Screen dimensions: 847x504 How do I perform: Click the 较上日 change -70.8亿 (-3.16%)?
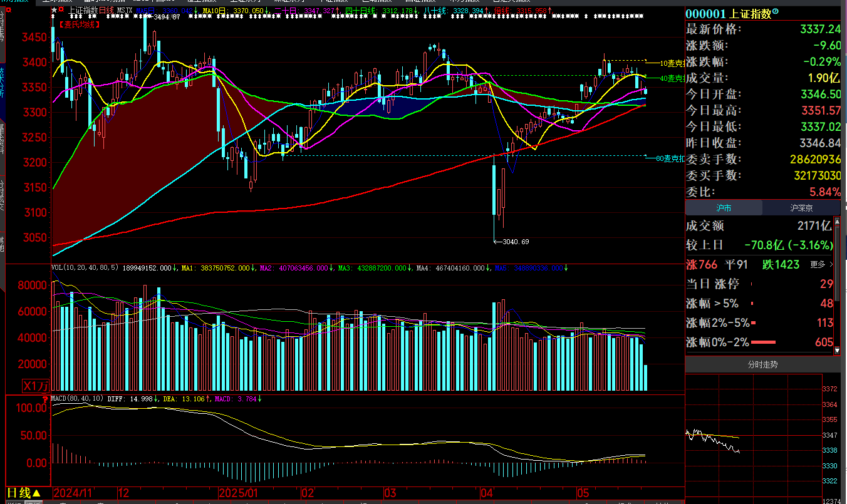tap(789, 245)
